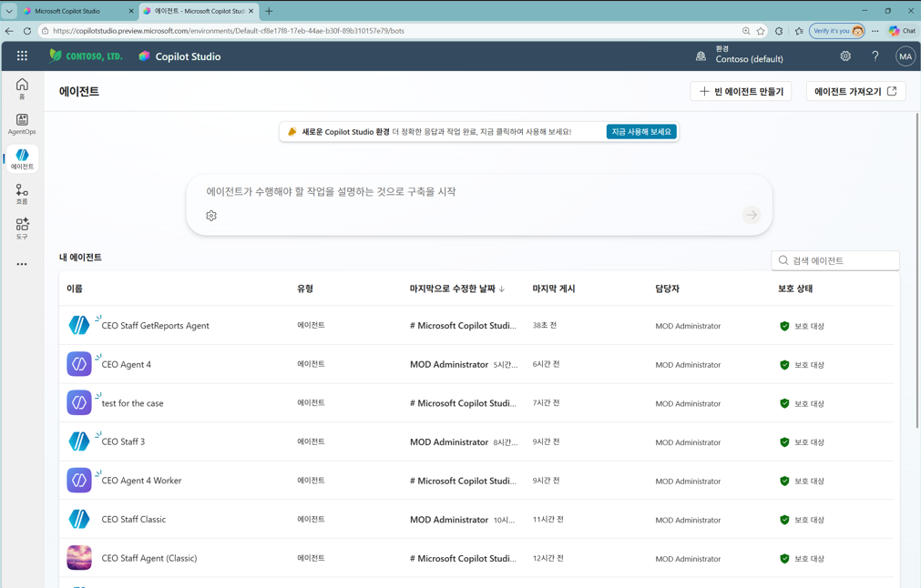The width and height of the screenshot is (921, 588).
Task: Click the Verify it's you button
Action: [x=837, y=31]
